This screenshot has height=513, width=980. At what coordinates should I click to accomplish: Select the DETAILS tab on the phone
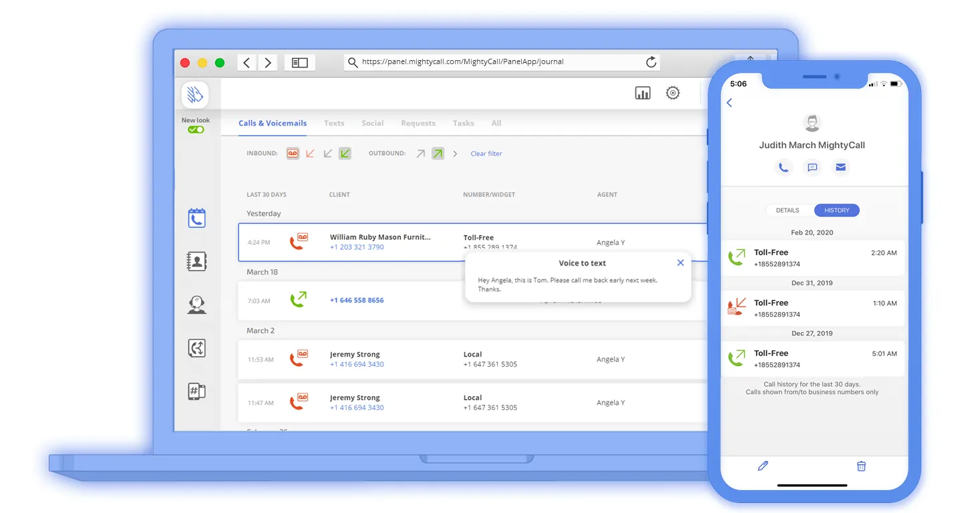[x=788, y=210]
